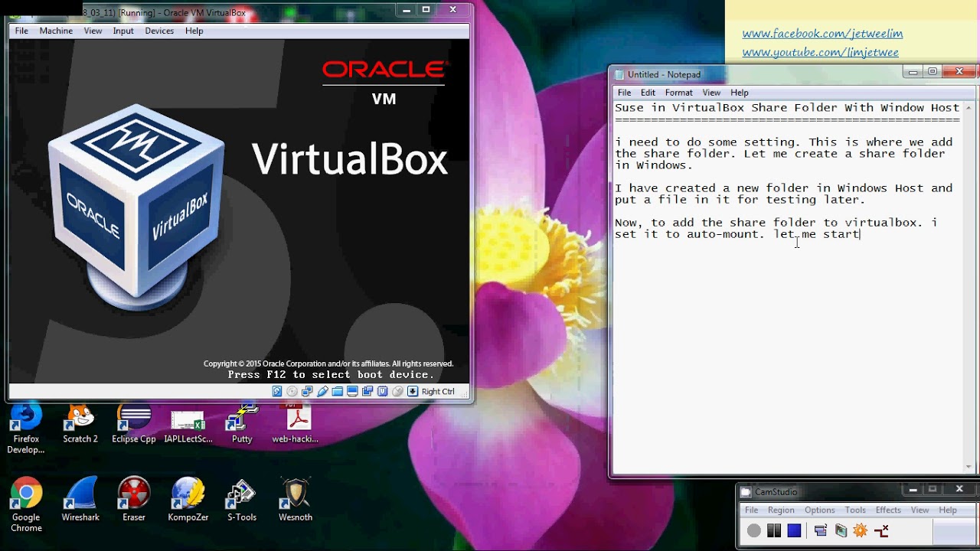Click the CamStudio title bar icon
The width and height of the screenshot is (980, 551).
[746, 492]
